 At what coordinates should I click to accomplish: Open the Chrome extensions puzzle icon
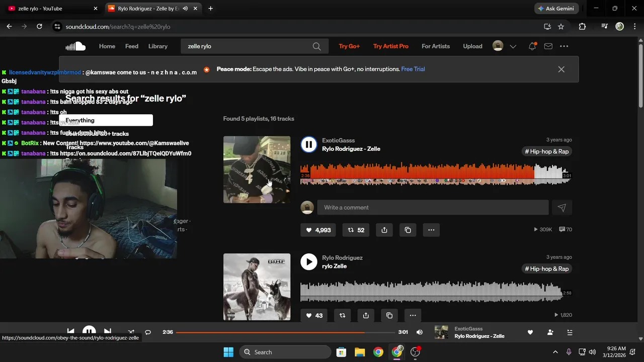coord(582,27)
